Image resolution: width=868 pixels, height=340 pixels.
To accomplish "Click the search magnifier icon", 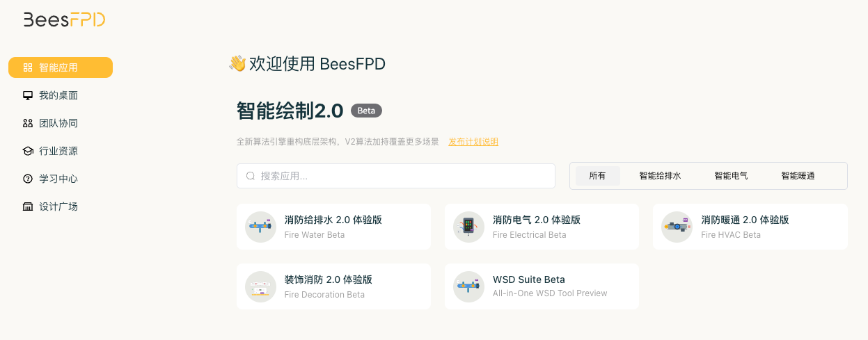I will click(251, 176).
